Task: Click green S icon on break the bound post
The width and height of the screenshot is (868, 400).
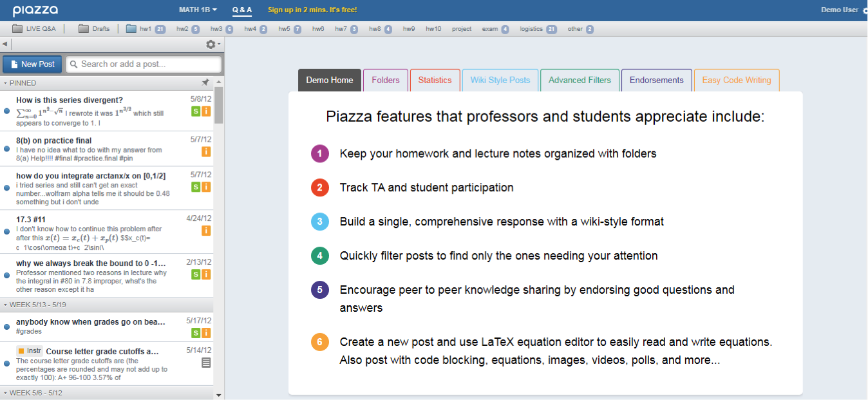Action: coord(196,275)
